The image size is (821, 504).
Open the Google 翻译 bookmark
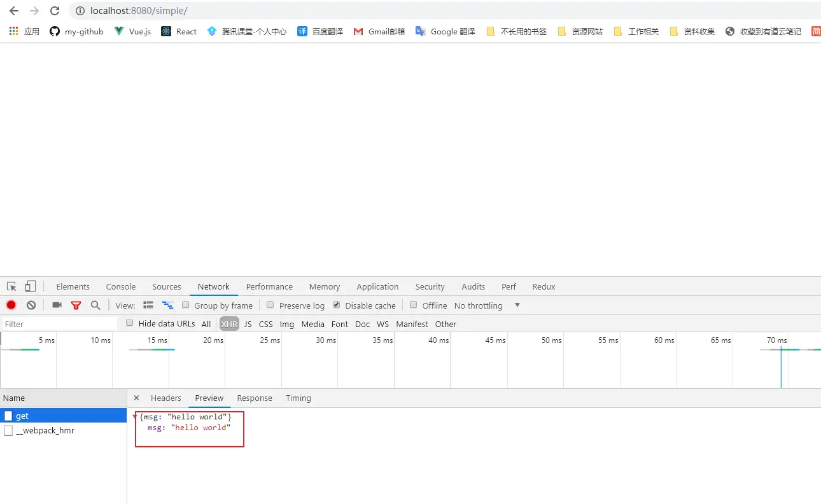[x=446, y=31]
